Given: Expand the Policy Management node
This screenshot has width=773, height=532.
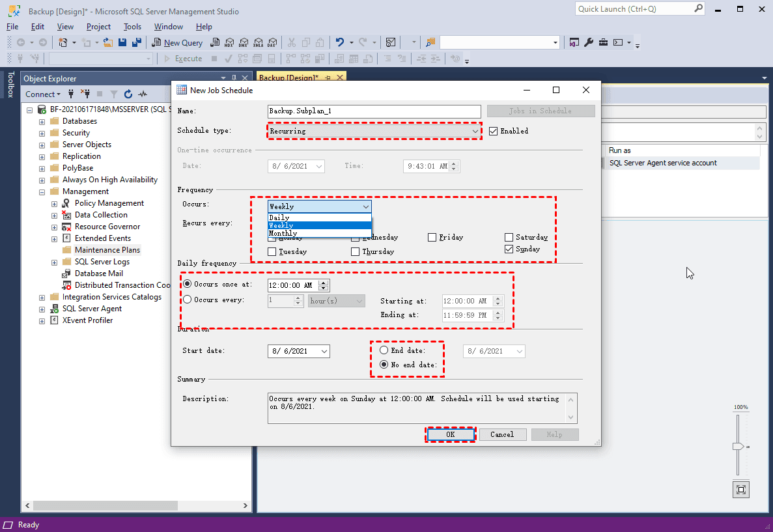Looking at the screenshot, I should [54, 204].
